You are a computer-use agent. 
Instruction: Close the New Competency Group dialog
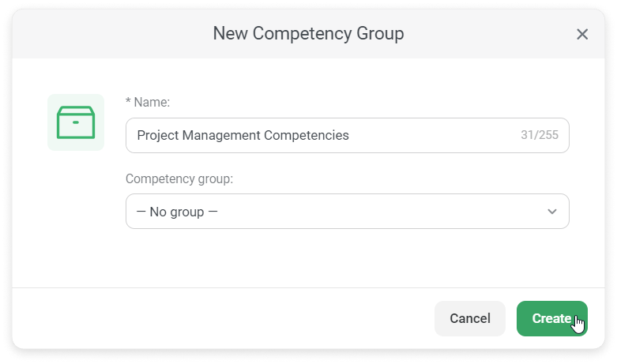click(582, 34)
